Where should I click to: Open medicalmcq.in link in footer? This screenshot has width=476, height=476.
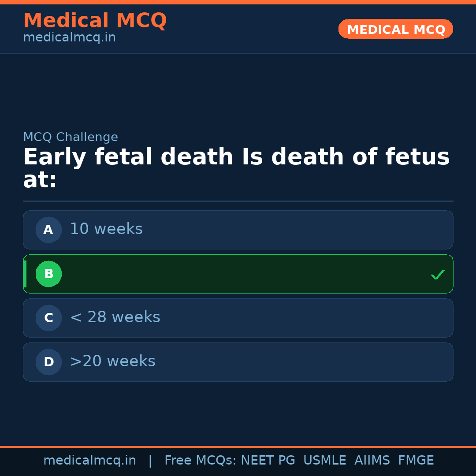coord(89,461)
